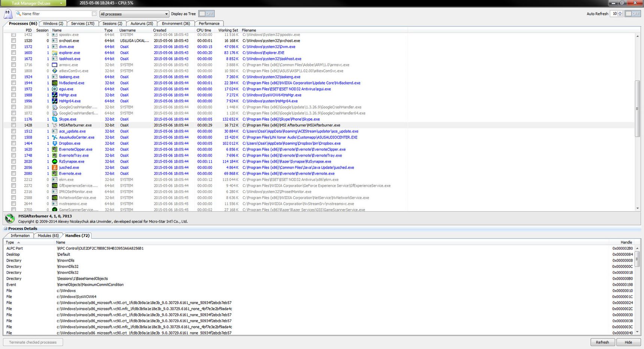Toggle the Auto Refresh switch
Viewport: 644px width, 349px height.
[633, 13]
